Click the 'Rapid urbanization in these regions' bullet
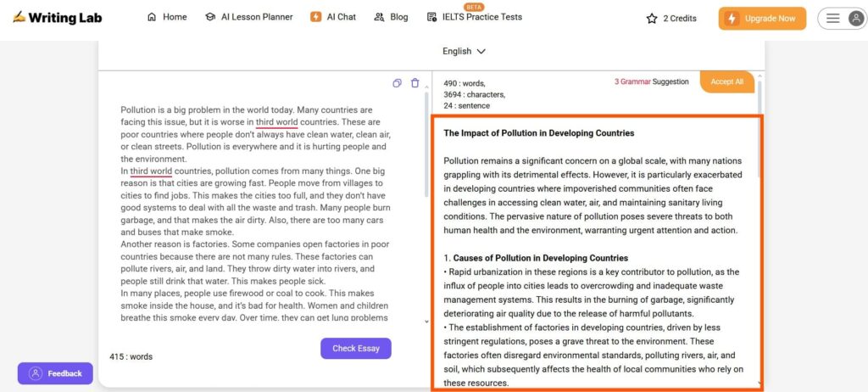The image size is (868, 392). [591, 293]
